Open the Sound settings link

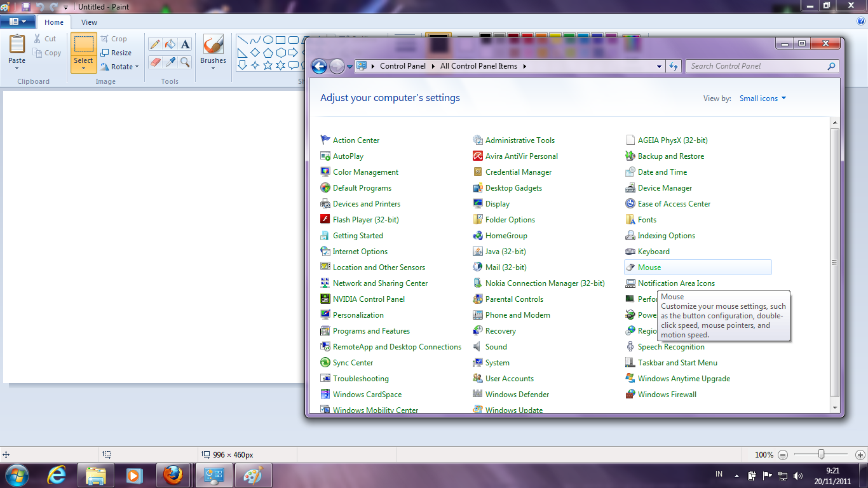coord(496,347)
